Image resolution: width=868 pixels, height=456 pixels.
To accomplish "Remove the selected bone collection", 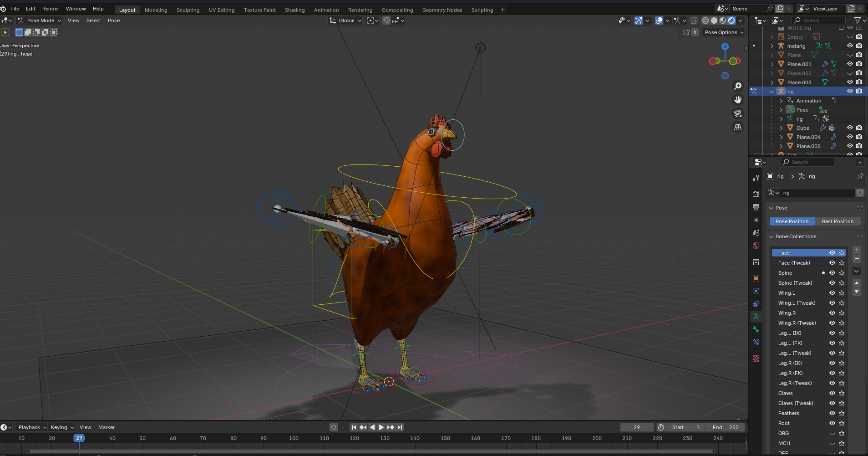I will click(857, 259).
